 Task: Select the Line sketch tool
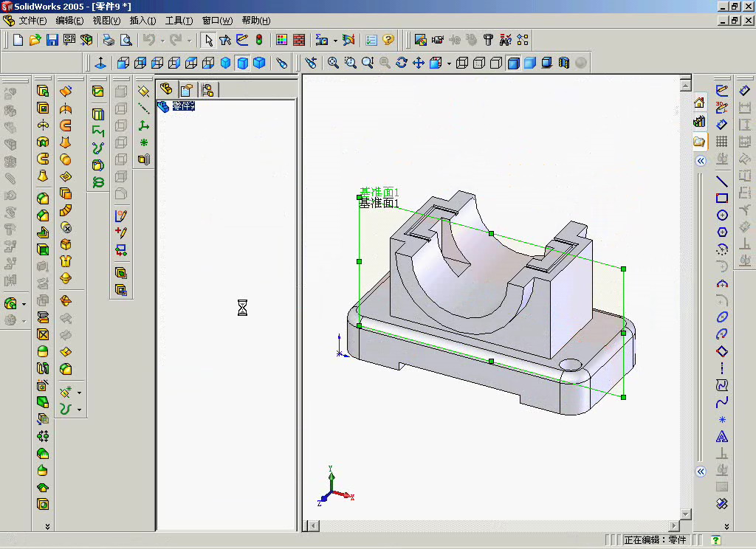click(x=722, y=182)
